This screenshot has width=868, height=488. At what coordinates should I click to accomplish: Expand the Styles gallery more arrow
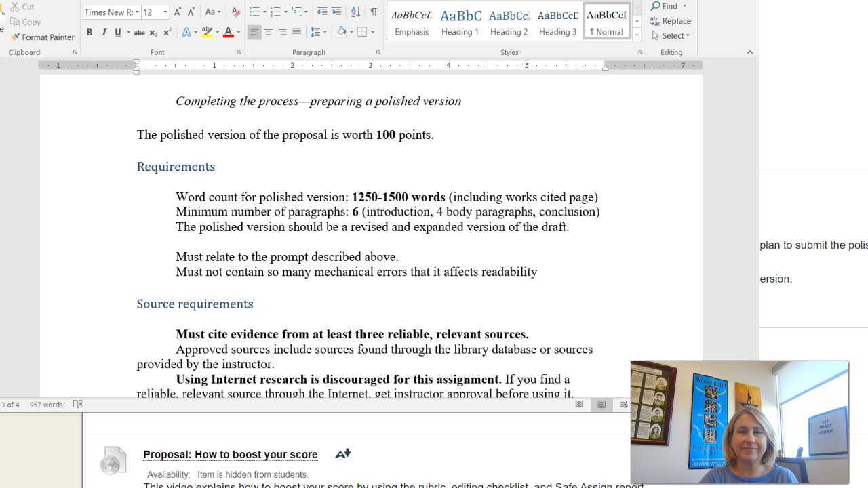tap(637, 35)
